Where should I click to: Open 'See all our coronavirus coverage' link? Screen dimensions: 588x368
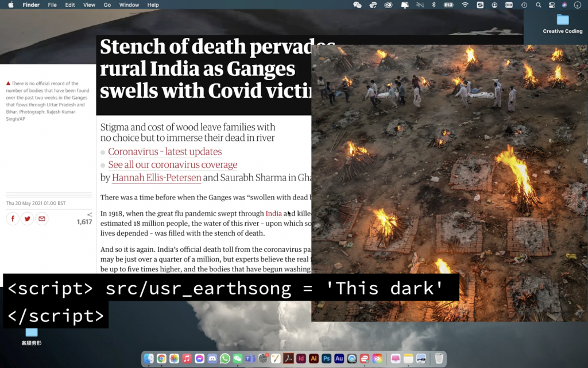point(173,164)
